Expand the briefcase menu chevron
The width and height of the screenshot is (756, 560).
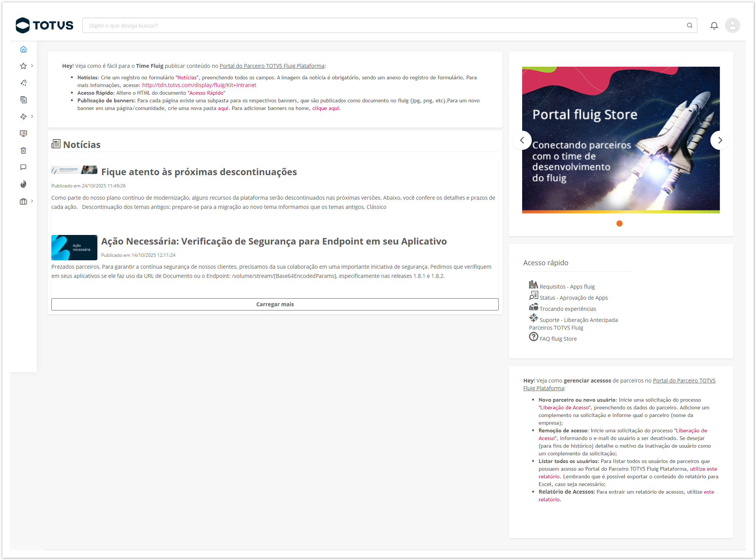click(32, 201)
